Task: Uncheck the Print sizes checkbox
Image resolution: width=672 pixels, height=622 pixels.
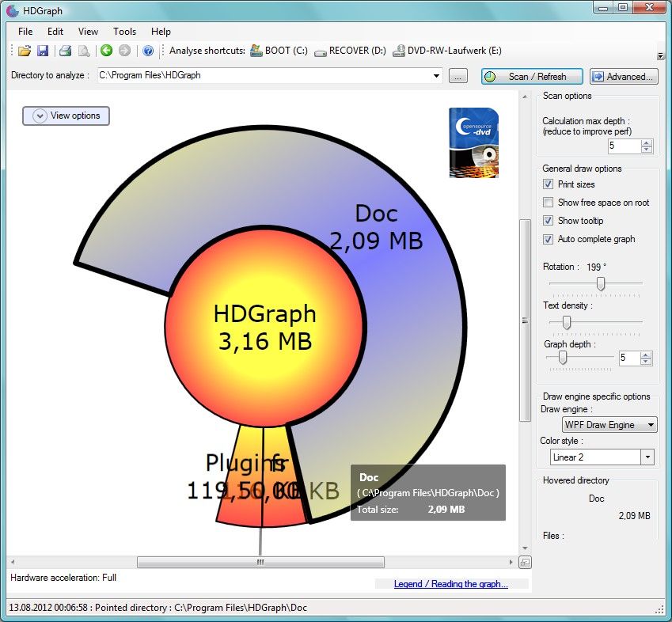Action: [x=548, y=184]
